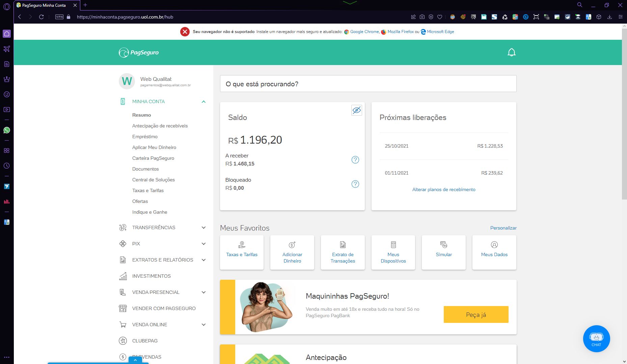Click the browser address bar URL

(x=125, y=17)
